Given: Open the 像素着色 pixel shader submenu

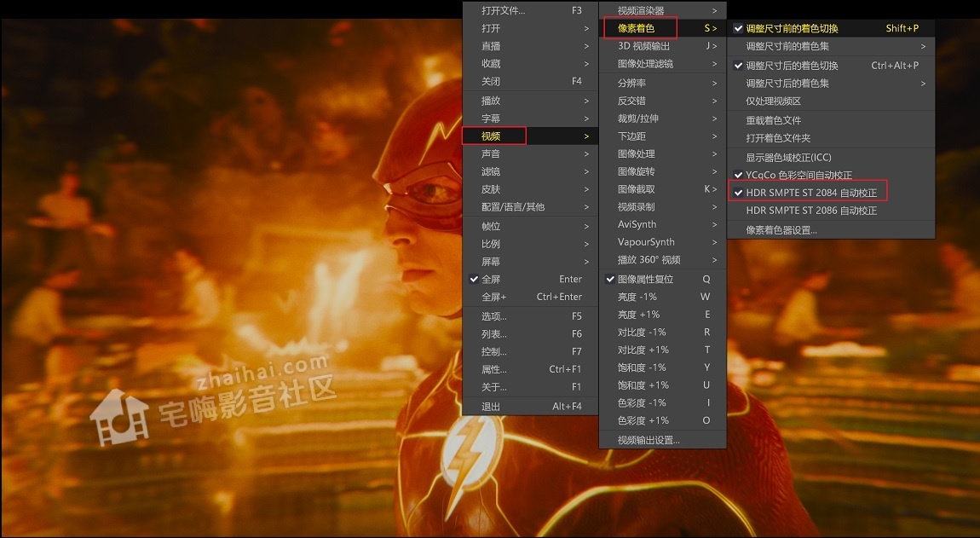Looking at the screenshot, I should [662, 28].
